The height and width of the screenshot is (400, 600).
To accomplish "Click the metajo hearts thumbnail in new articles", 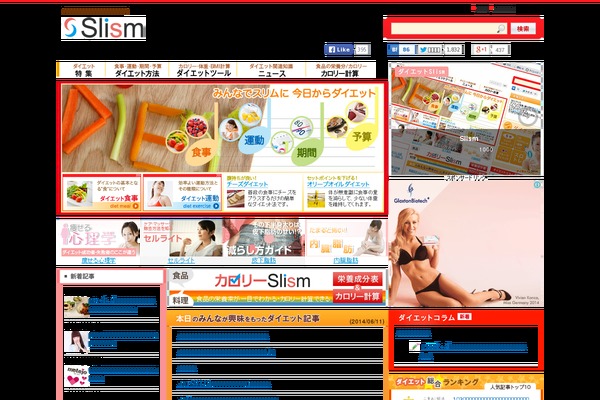I will [x=77, y=376].
